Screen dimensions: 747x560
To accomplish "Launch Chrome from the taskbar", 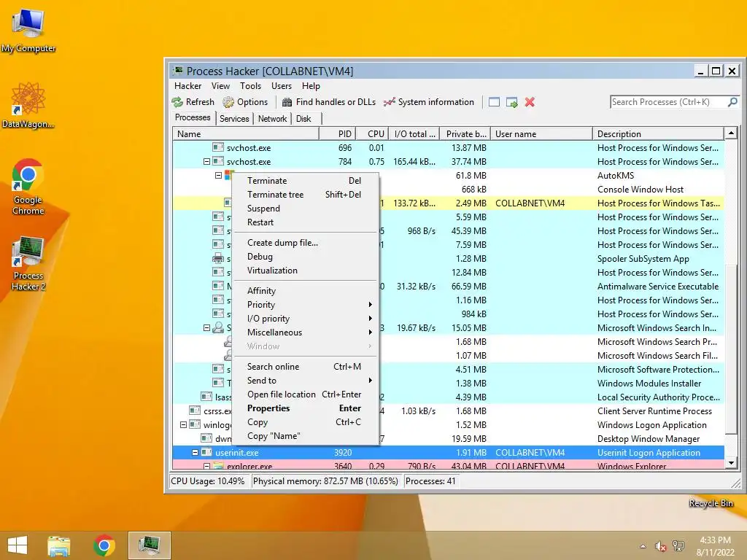I will click(104, 545).
